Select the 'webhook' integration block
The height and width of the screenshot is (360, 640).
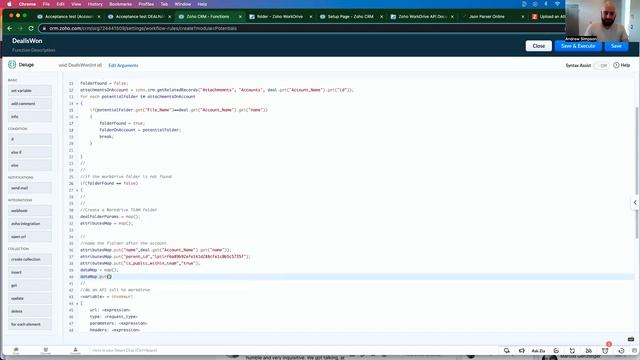30,211
